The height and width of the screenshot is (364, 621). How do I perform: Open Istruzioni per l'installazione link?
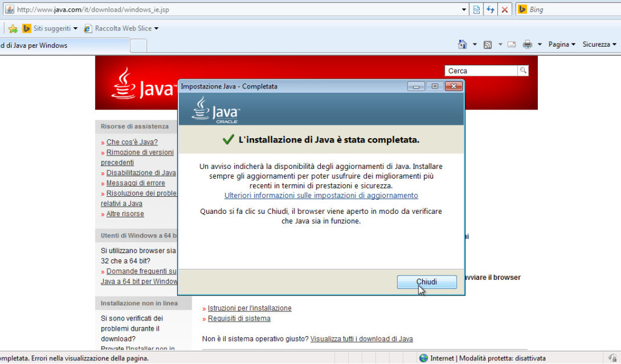pyautogui.click(x=249, y=308)
